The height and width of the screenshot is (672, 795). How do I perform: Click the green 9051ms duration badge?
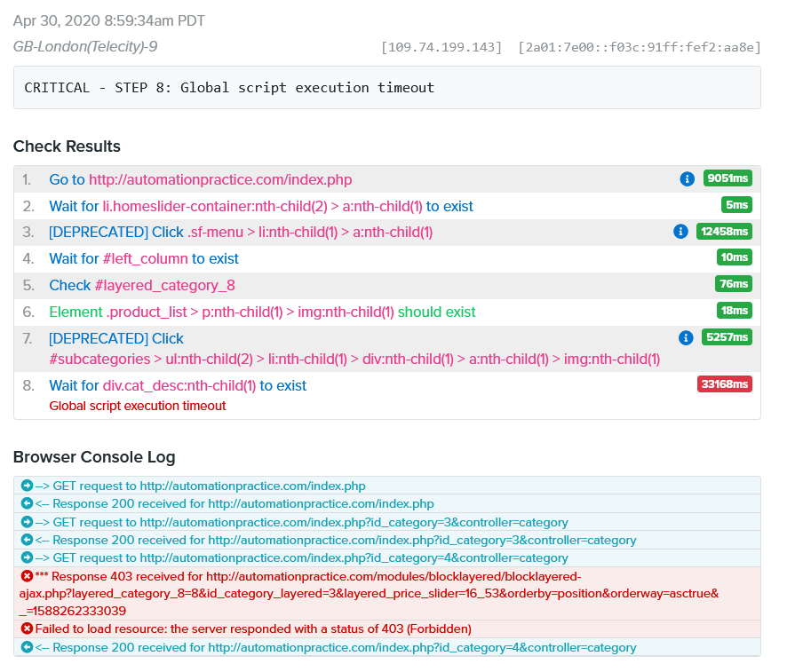[727, 179]
